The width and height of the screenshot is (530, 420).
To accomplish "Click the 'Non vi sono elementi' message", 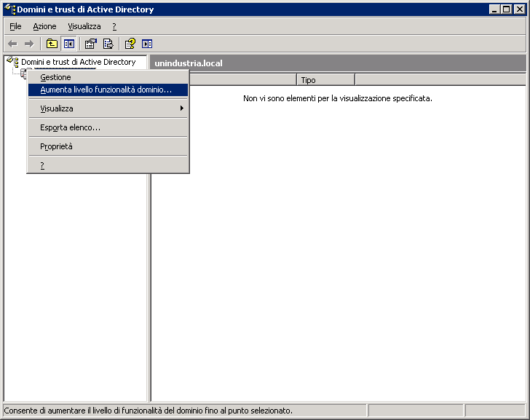I will coord(338,98).
